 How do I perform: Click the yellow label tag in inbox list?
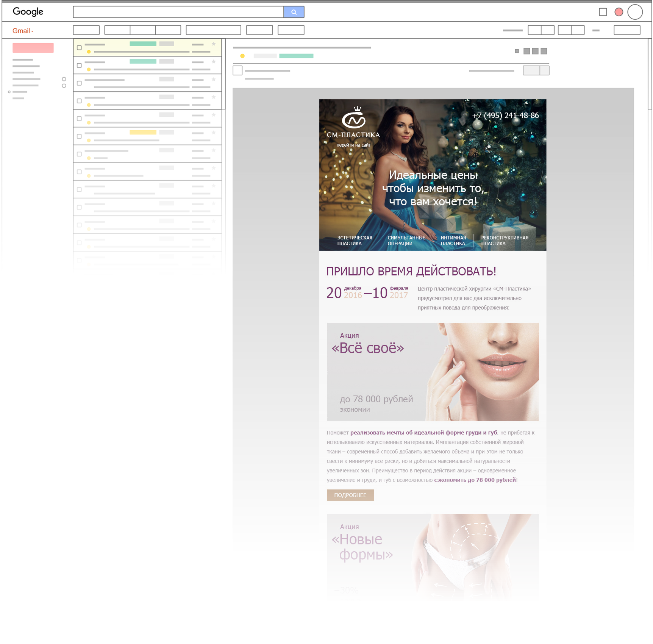click(x=141, y=133)
